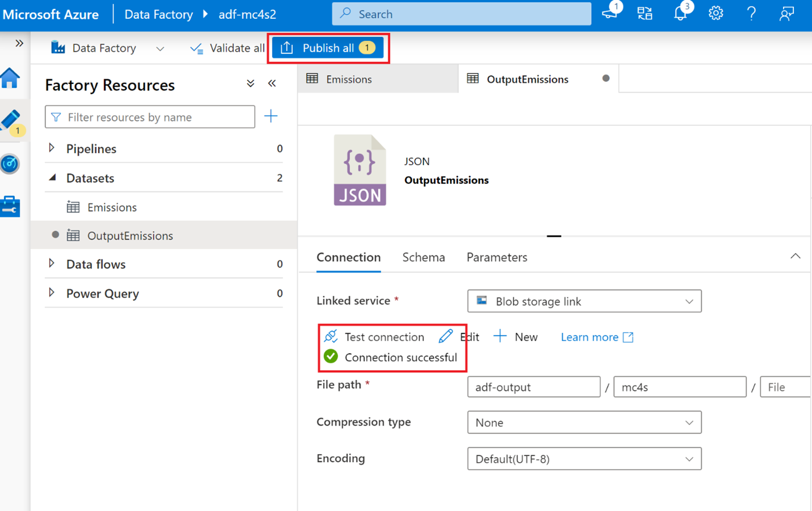
Task: Click the Filter resources by name field
Action: tap(150, 117)
